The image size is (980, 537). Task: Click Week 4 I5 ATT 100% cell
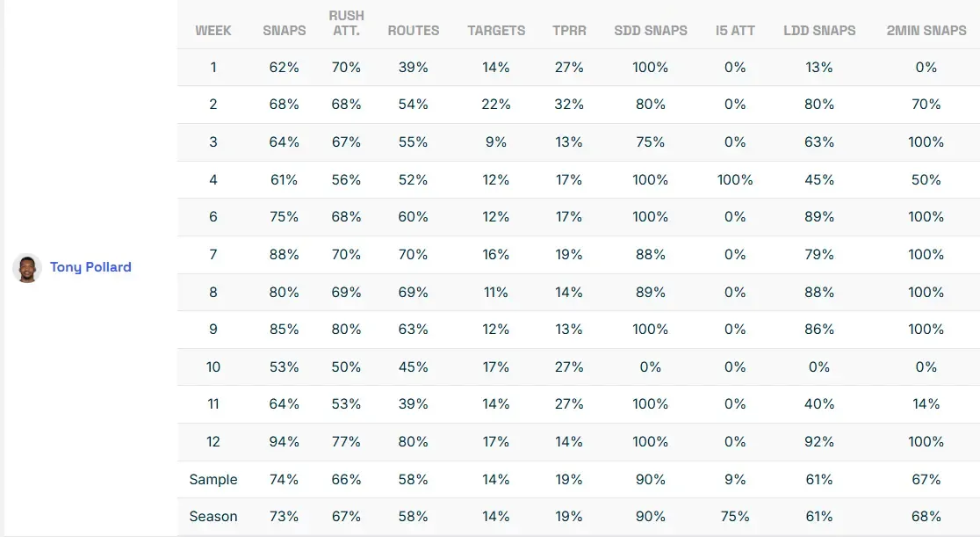pyautogui.click(x=735, y=179)
